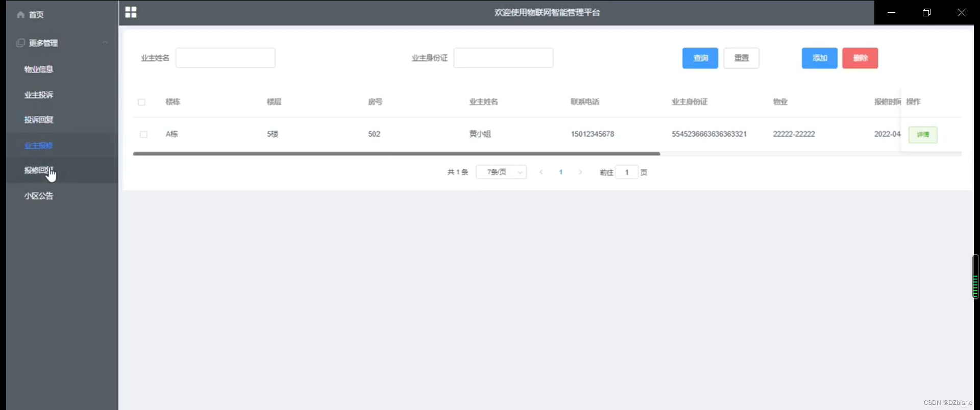This screenshot has height=410, width=980.
Task: Click the blue 添加 button
Action: [x=820, y=58]
